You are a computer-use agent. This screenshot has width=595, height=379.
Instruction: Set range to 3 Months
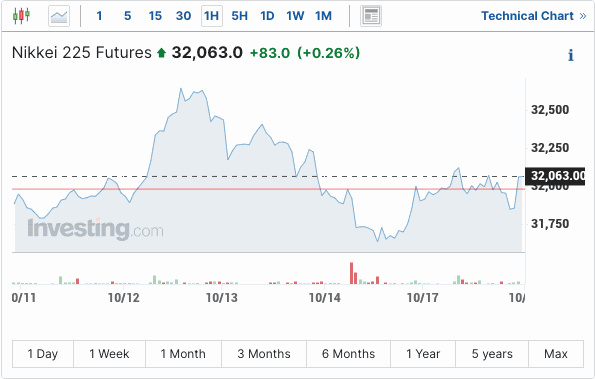(x=264, y=354)
